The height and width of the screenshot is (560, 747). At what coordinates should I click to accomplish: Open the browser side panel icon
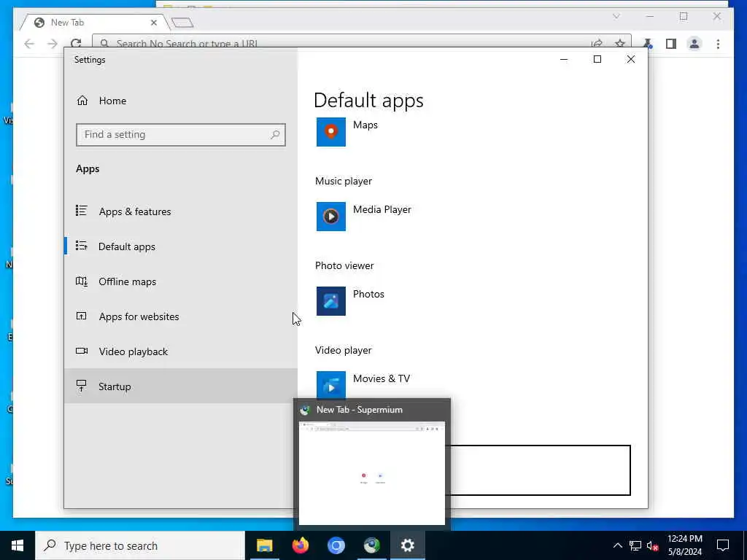[x=671, y=44]
